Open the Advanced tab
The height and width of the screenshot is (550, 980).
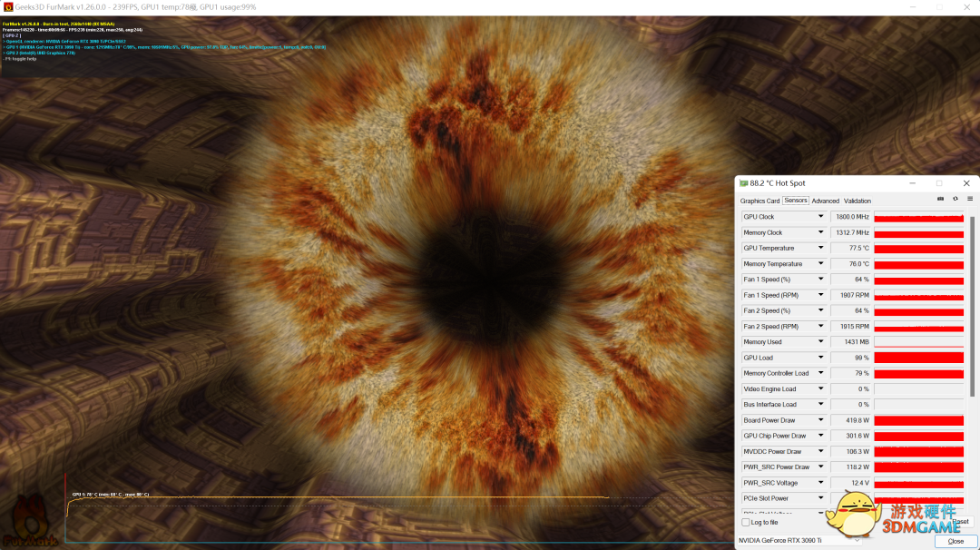tap(825, 201)
